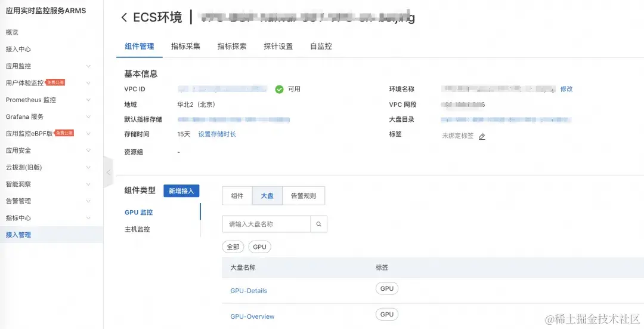
Task: Click the 大盘名称 column header
Action: point(243,267)
